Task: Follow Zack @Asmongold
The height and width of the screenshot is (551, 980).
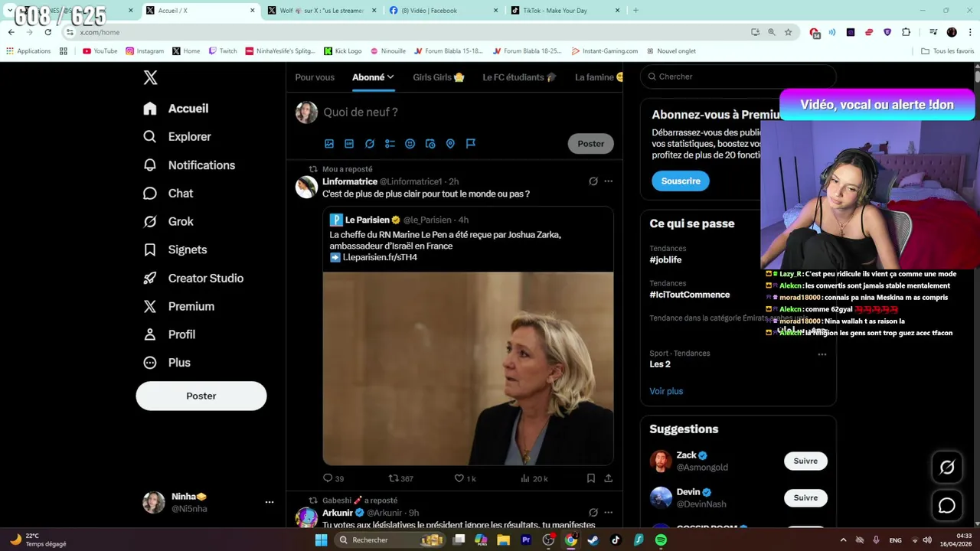Action: click(x=805, y=461)
